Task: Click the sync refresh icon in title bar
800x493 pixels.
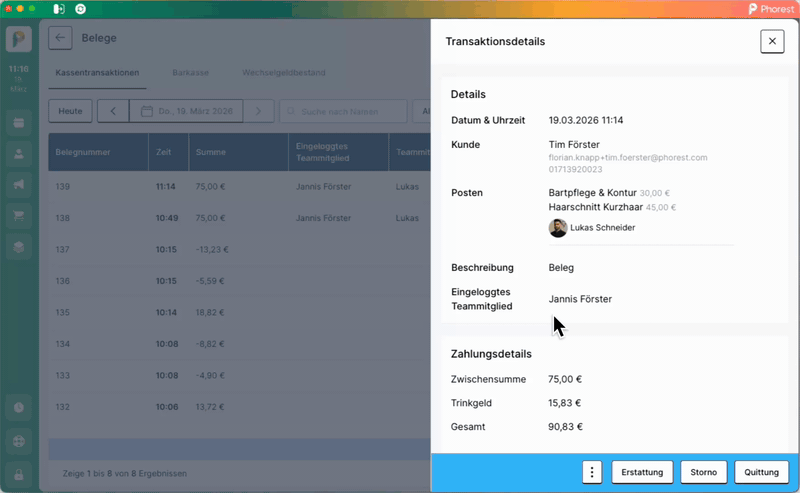Action: [81, 9]
